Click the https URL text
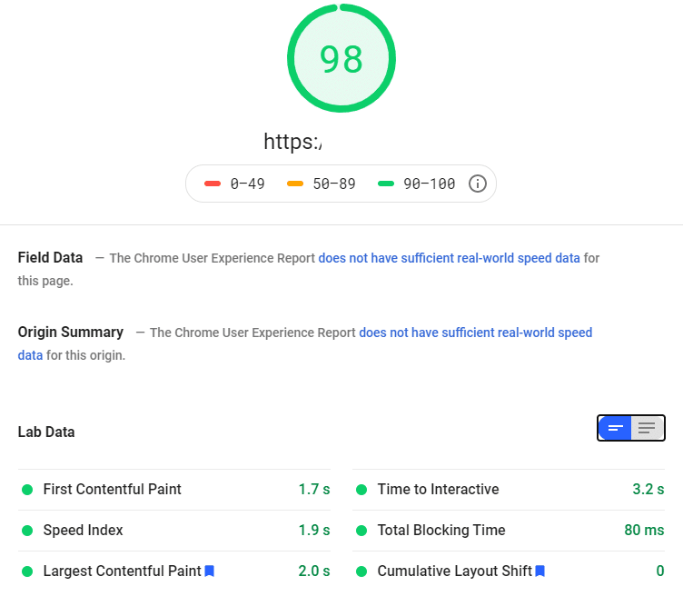 pyautogui.click(x=292, y=142)
